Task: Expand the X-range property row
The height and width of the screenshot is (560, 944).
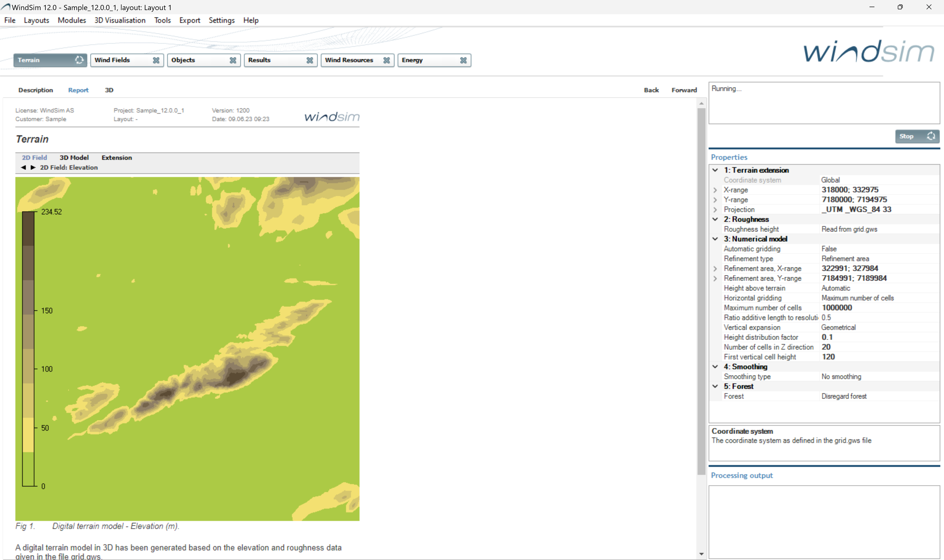Action: coord(715,190)
